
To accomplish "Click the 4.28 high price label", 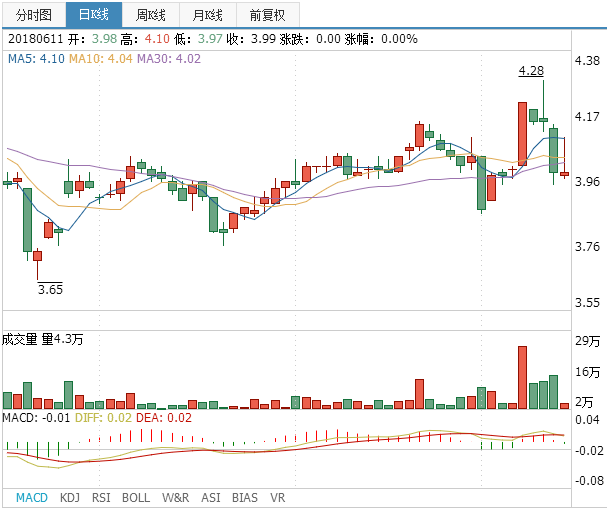I will click(531, 71).
